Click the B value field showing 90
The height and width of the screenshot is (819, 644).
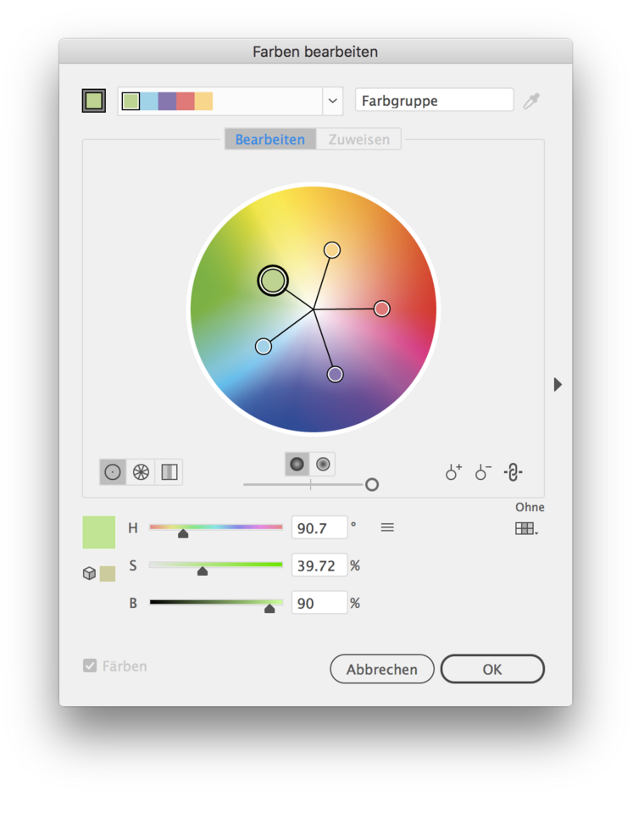point(319,604)
